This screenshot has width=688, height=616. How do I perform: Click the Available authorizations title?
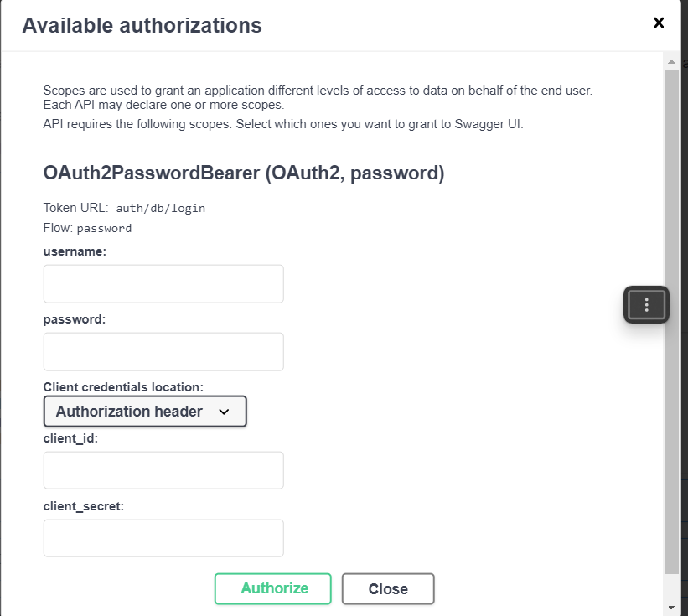click(x=142, y=25)
